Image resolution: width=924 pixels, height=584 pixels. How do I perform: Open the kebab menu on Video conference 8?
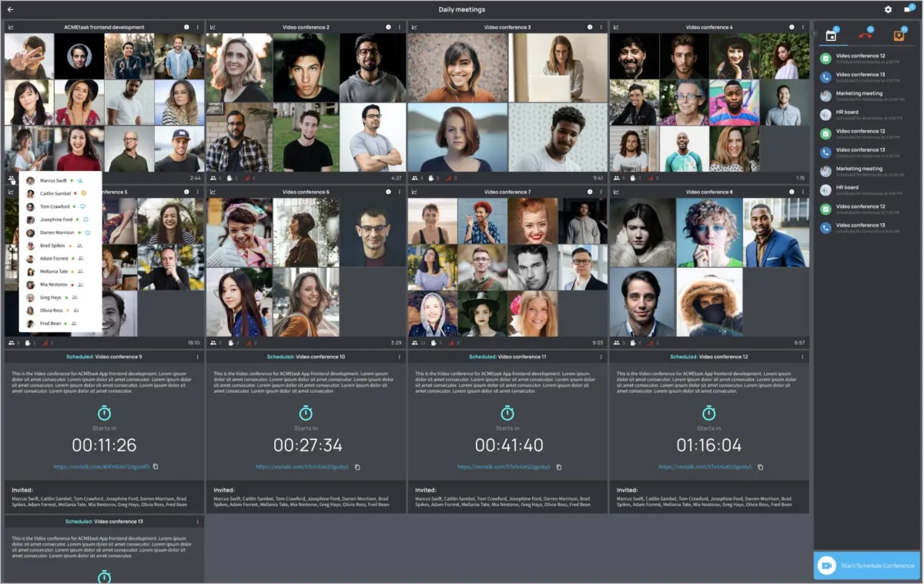[802, 192]
